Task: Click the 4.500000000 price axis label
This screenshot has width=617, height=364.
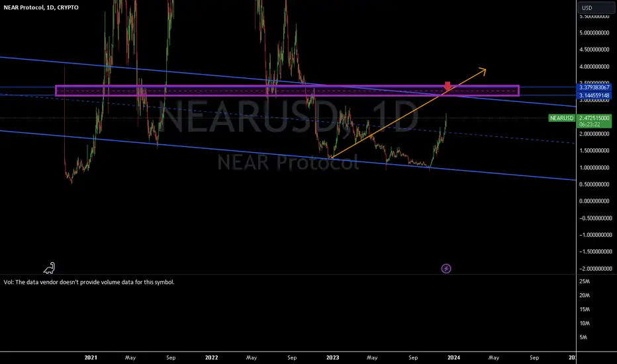Action: pos(594,50)
